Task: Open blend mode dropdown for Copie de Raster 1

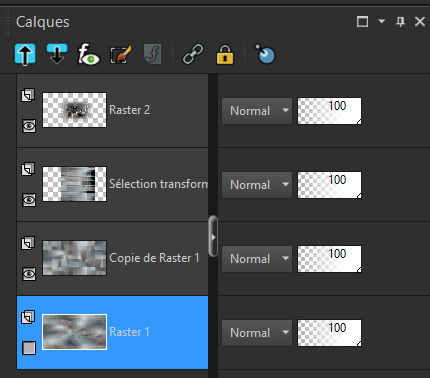Action: coord(257,259)
